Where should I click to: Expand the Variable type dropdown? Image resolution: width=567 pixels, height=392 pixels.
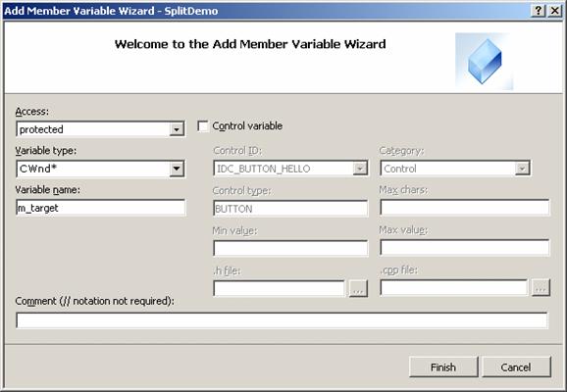pos(177,169)
